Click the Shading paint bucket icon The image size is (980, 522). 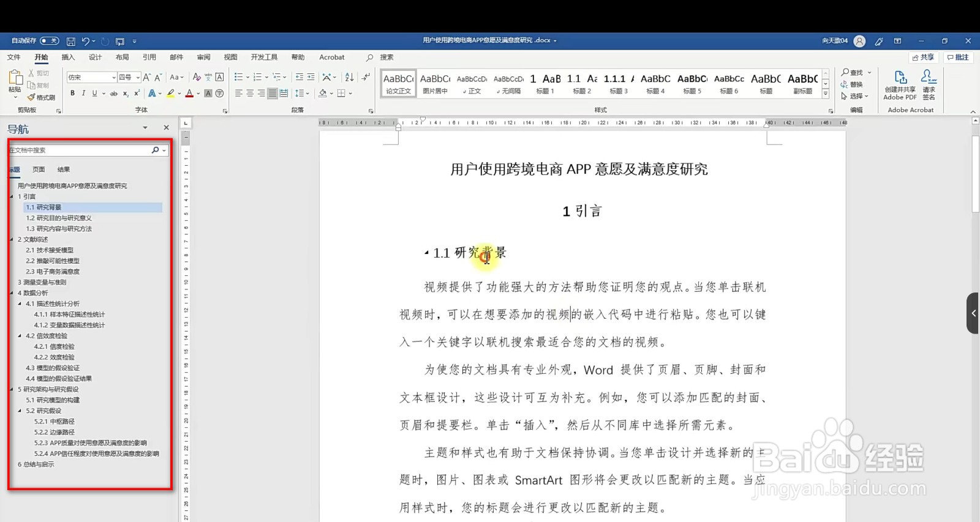[323, 93]
